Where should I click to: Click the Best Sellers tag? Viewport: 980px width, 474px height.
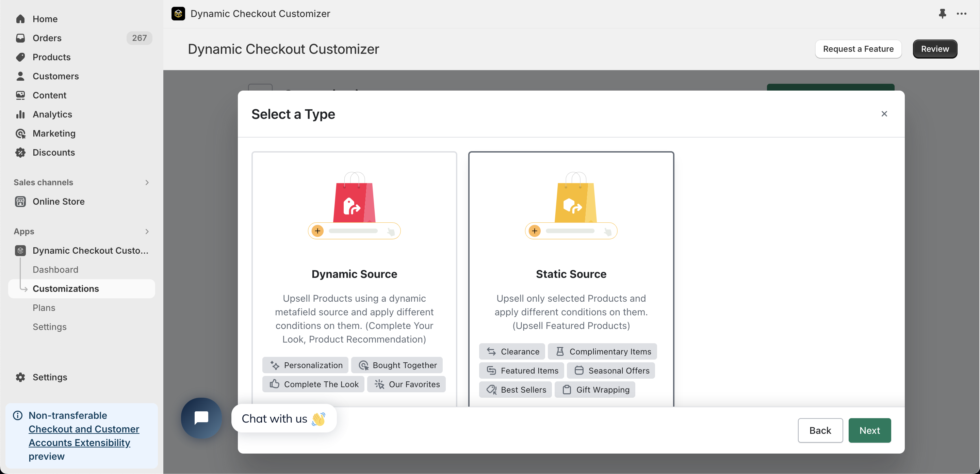coord(516,390)
